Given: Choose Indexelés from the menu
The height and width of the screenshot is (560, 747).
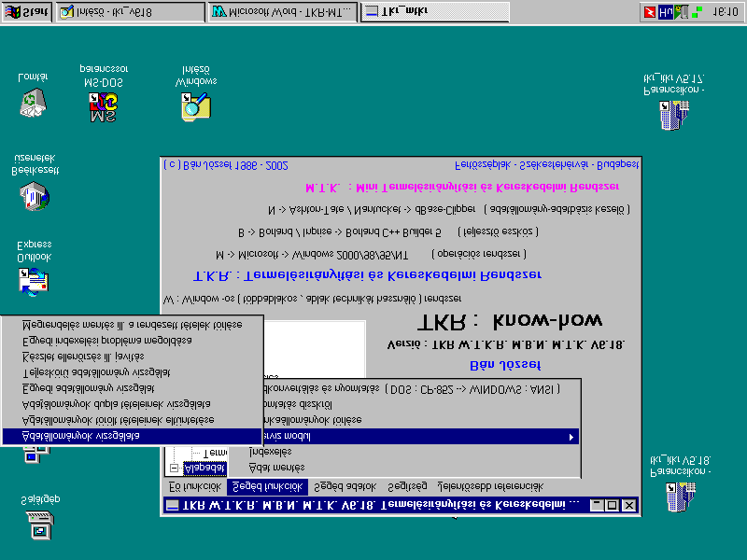Looking at the screenshot, I should pyautogui.click(x=404, y=452).
